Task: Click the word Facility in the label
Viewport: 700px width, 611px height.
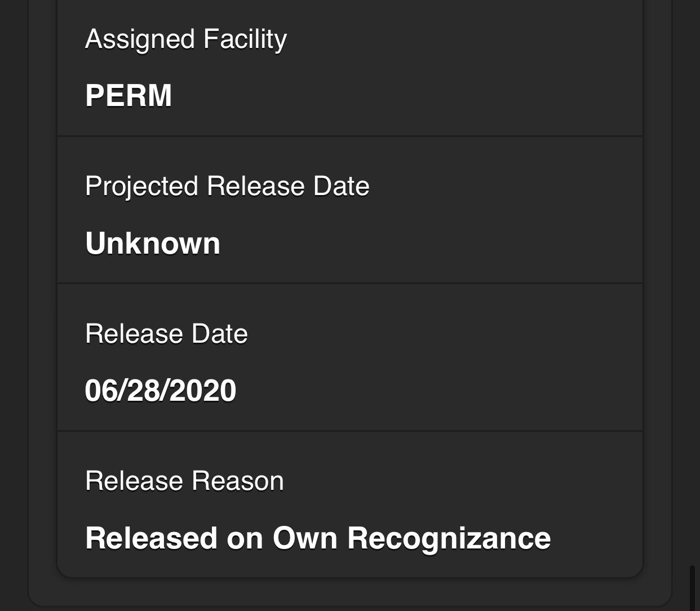Action: point(245,39)
